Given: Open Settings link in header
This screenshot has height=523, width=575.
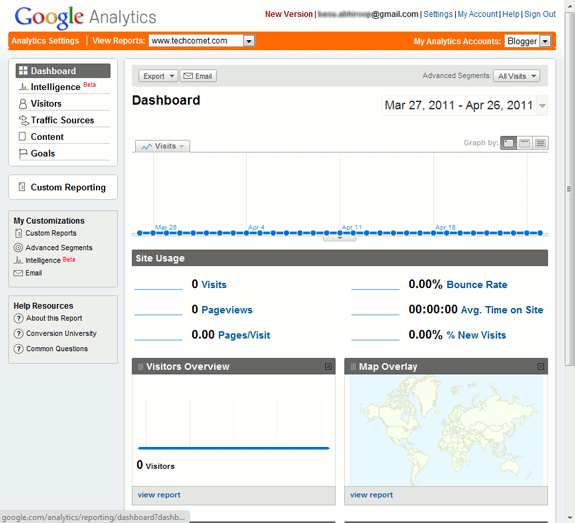Looking at the screenshot, I should tap(438, 14).
